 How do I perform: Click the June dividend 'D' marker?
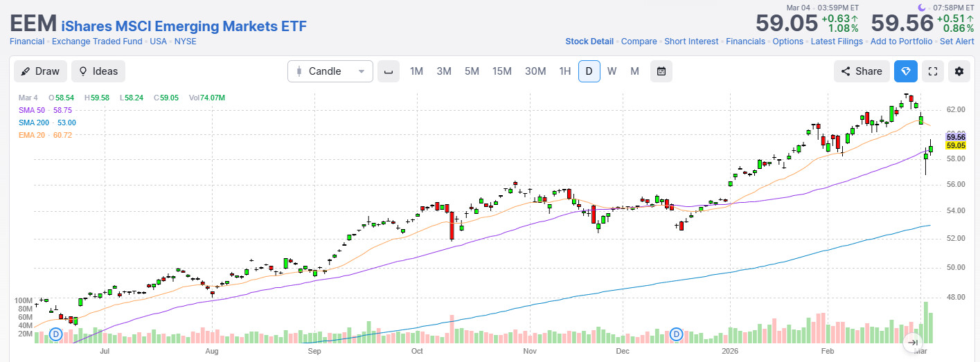click(x=56, y=335)
